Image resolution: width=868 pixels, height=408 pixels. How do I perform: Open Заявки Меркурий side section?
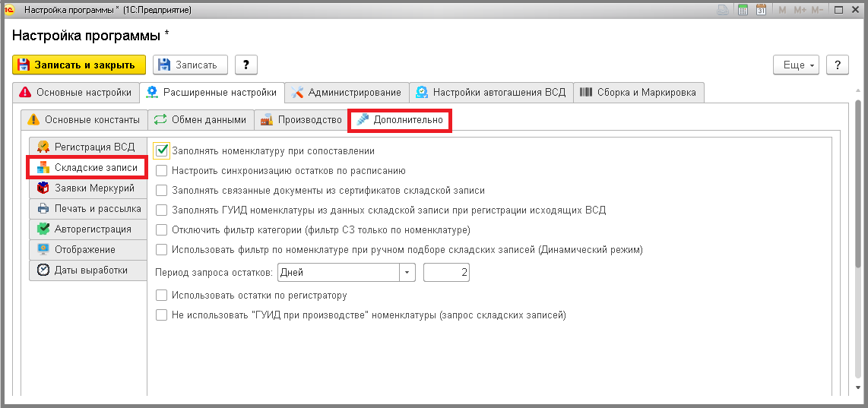pyautogui.click(x=87, y=188)
